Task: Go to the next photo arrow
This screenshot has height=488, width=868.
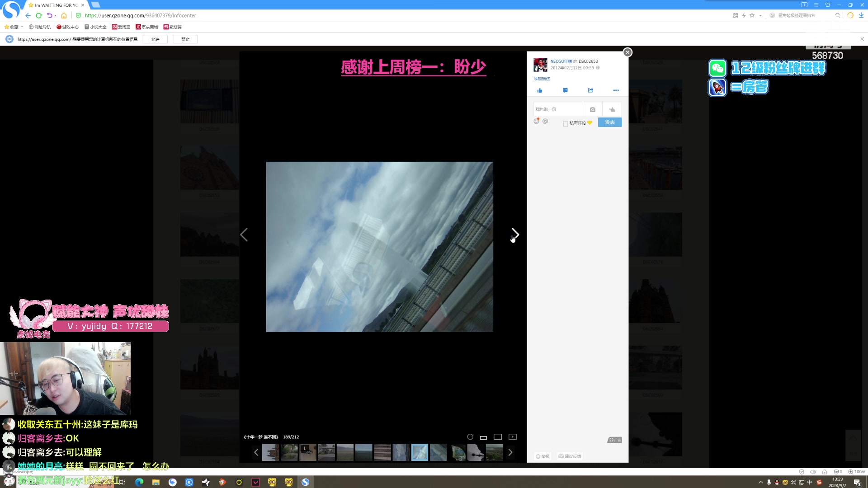Action: pos(515,234)
